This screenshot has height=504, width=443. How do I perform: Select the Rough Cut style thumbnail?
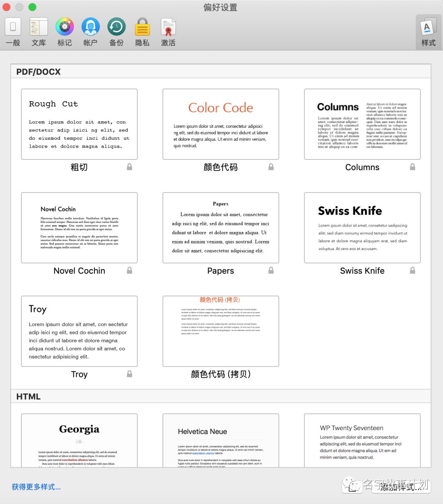point(79,124)
